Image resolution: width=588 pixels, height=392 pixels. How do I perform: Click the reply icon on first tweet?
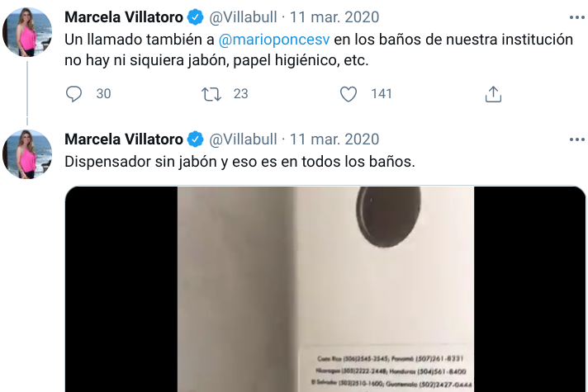click(73, 94)
